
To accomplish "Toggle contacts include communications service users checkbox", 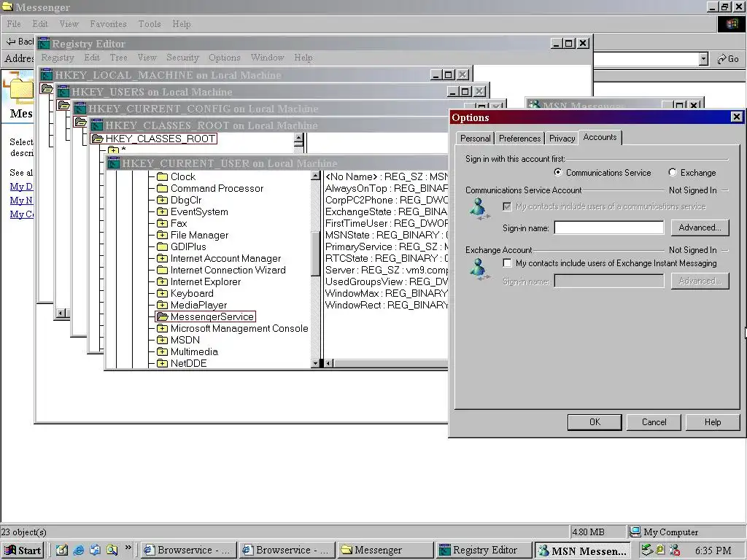I will (x=508, y=206).
